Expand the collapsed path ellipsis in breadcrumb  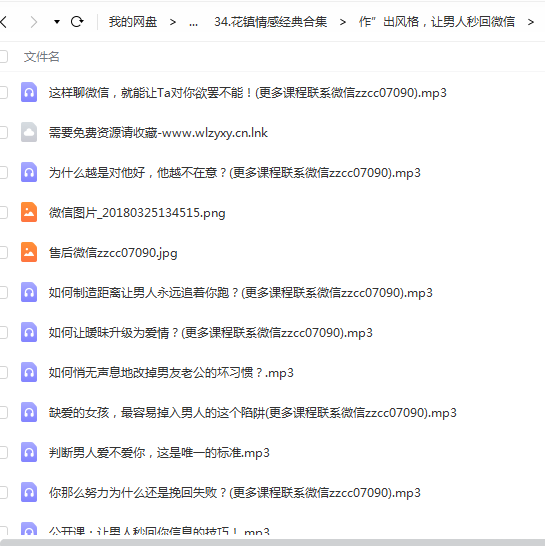pos(193,22)
